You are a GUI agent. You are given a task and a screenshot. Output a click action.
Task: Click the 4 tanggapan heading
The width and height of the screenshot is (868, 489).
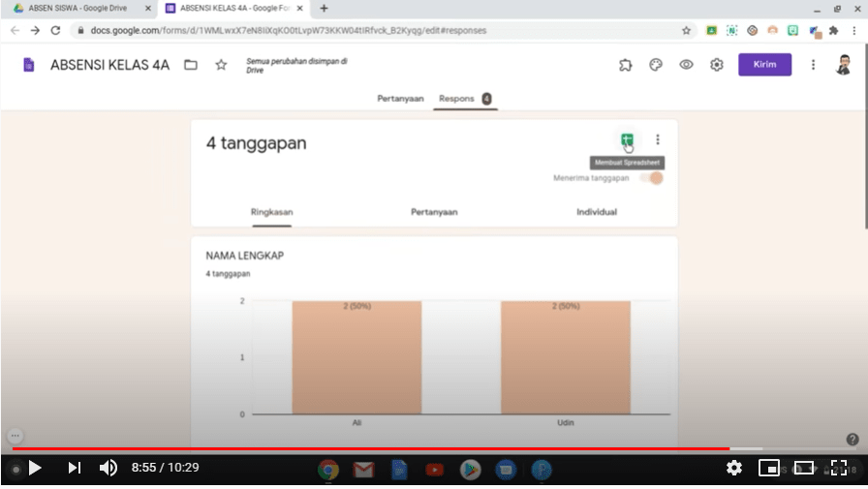click(x=257, y=142)
